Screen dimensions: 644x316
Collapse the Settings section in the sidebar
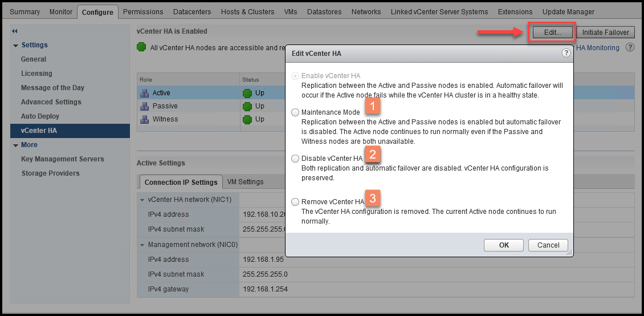[x=15, y=46]
